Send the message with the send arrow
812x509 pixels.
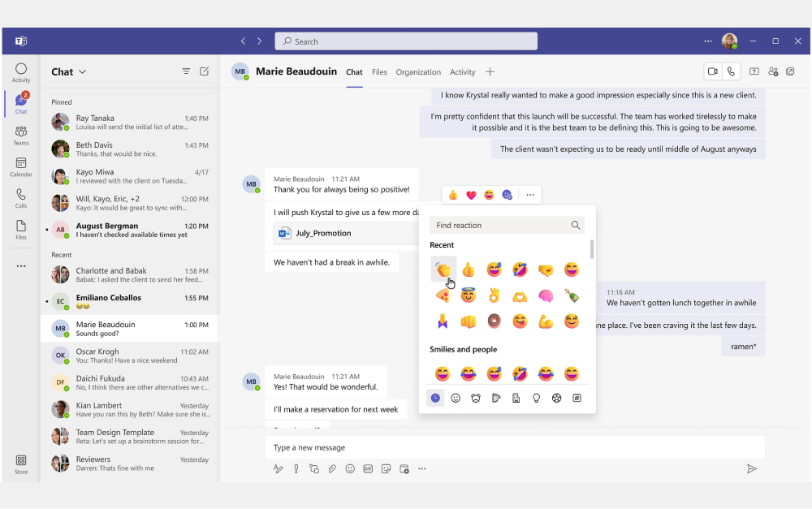point(752,468)
